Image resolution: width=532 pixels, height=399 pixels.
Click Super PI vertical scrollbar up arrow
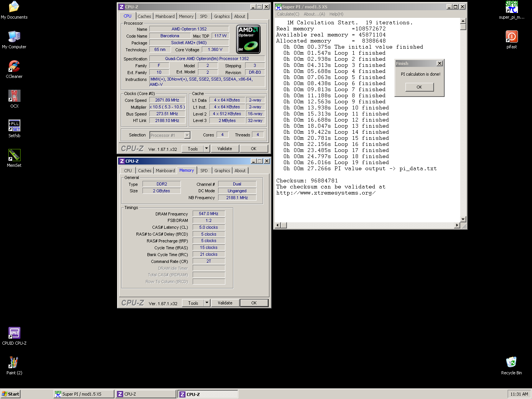pyautogui.click(x=463, y=21)
